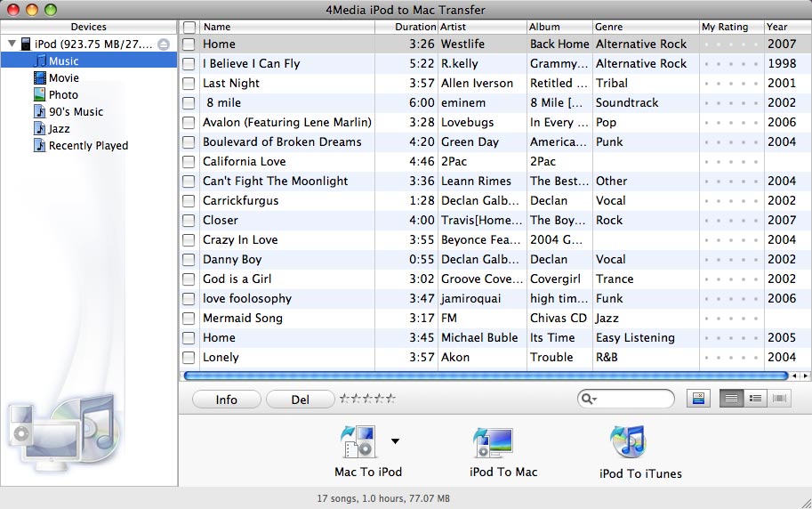The height and width of the screenshot is (509, 812).
Task: Sort by the Album column header
Action: point(559,27)
